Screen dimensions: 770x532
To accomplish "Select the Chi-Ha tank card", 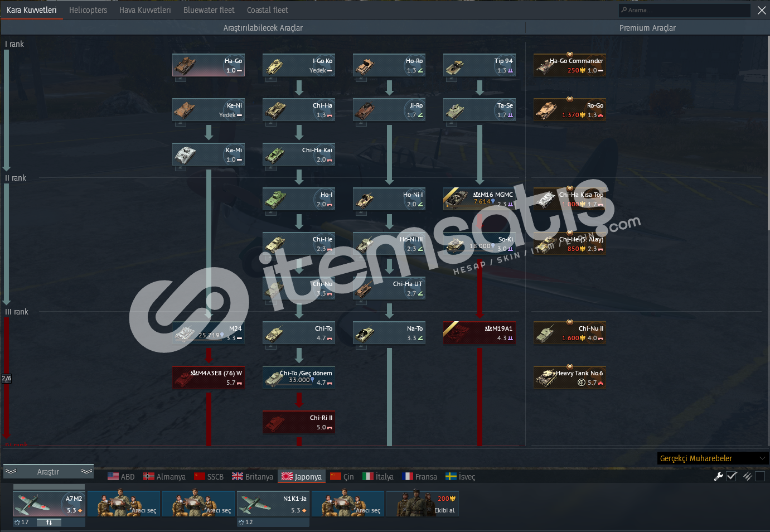I will point(299,110).
